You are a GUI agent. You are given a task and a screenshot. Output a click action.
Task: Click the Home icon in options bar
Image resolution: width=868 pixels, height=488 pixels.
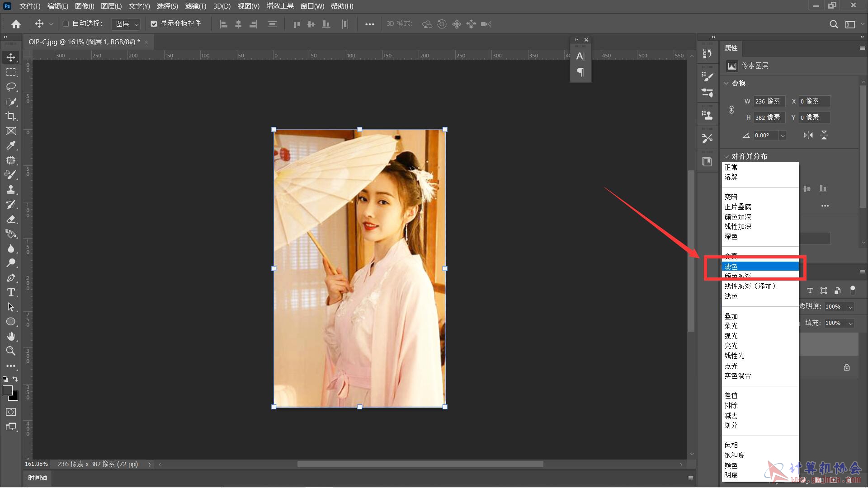tap(16, 24)
